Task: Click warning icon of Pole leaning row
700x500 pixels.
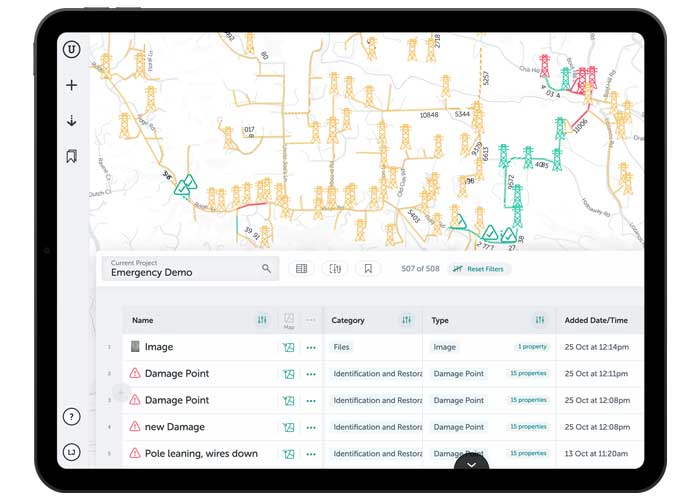Action: (135, 453)
